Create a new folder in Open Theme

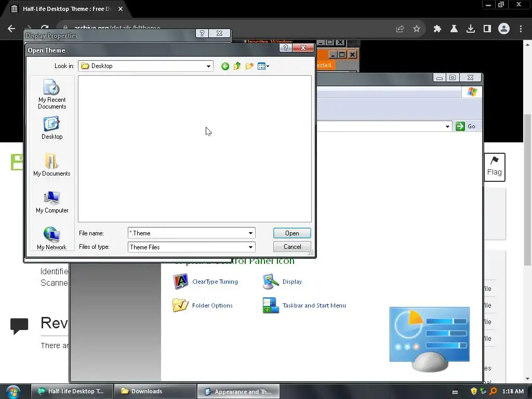coord(249,66)
